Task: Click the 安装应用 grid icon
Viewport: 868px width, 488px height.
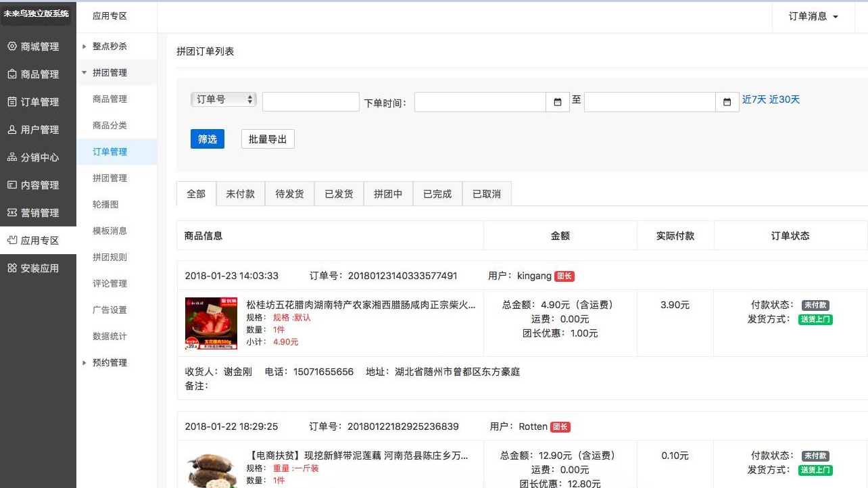Action: coord(11,268)
